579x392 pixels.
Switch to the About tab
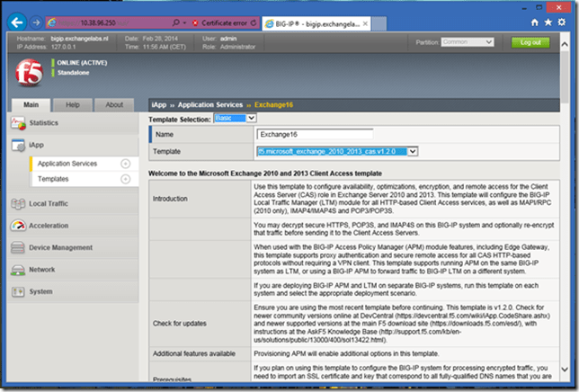click(114, 104)
